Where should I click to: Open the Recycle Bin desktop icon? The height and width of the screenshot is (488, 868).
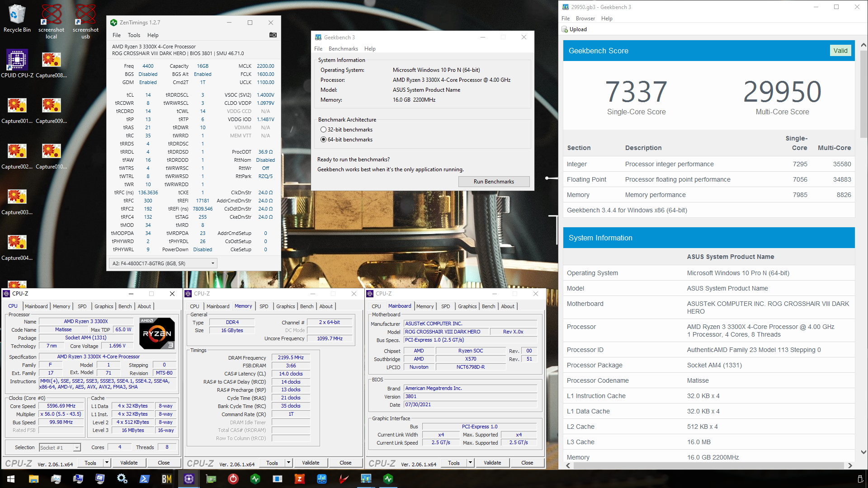click(x=17, y=18)
